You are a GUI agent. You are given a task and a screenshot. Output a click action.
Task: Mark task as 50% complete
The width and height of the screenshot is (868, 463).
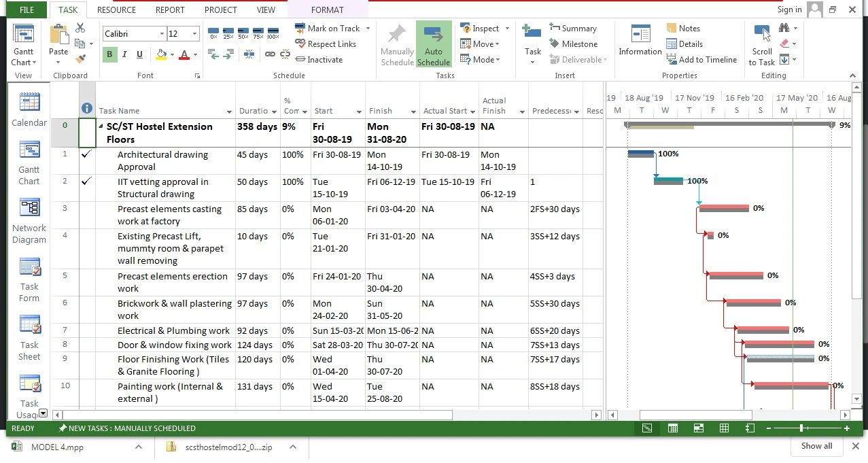243,33
